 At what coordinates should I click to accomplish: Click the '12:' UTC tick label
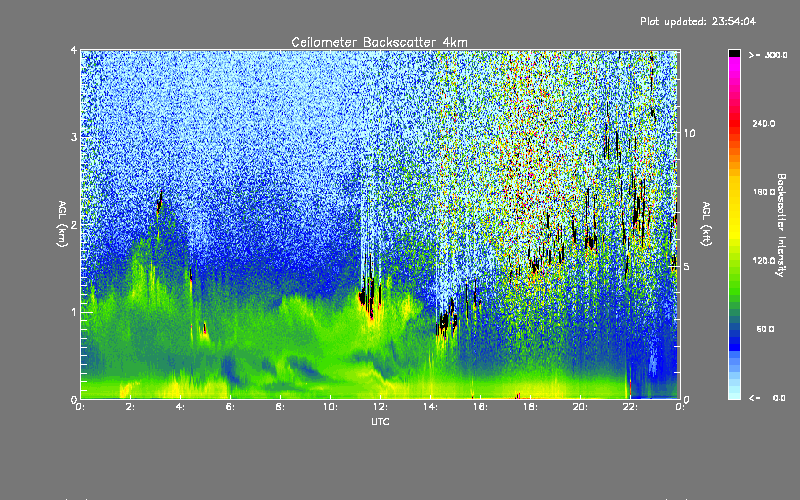coord(380,407)
